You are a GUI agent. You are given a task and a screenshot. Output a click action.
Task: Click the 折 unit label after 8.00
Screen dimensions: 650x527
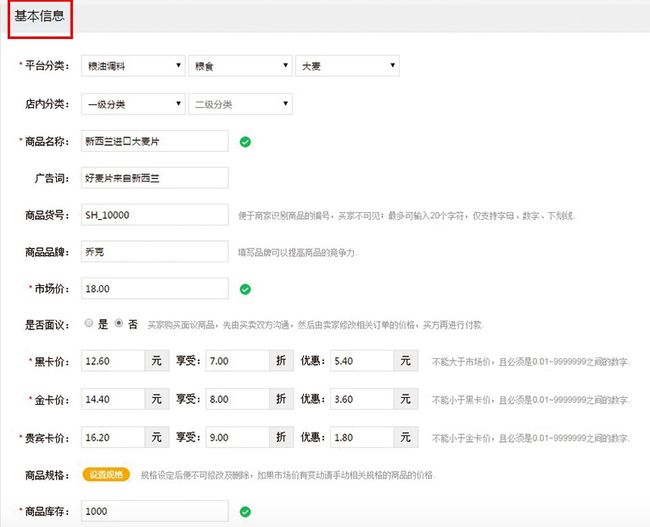(281, 399)
